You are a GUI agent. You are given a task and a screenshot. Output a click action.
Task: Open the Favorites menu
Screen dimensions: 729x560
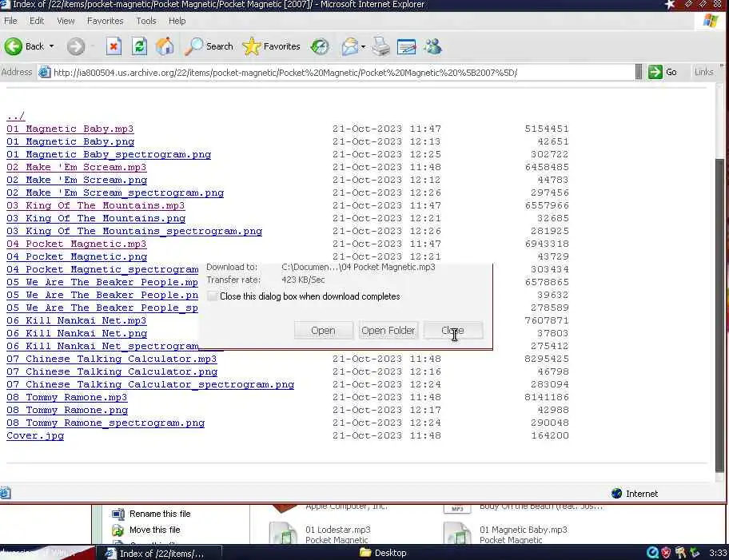point(105,21)
